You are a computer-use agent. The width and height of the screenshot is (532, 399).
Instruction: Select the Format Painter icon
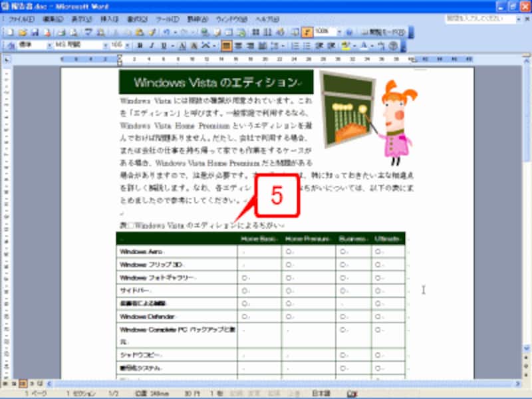coord(152,31)
